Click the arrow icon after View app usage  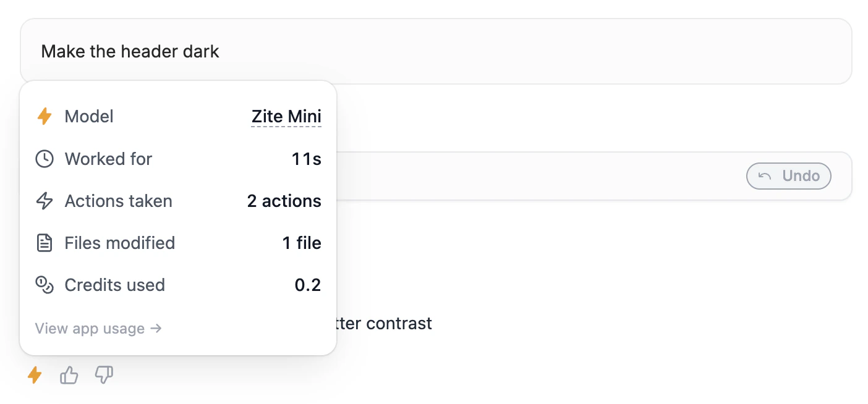tap(156, 329)
